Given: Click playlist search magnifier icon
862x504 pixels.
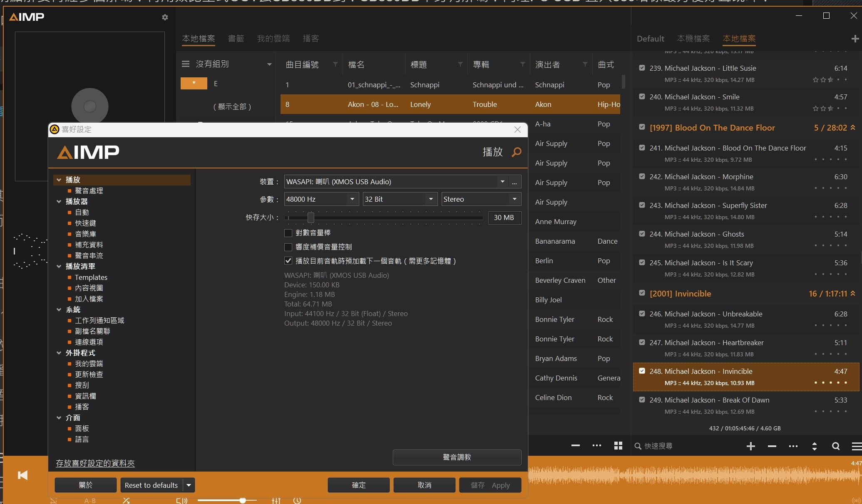Looking at the screenshot, I should (x=836, y=446).
